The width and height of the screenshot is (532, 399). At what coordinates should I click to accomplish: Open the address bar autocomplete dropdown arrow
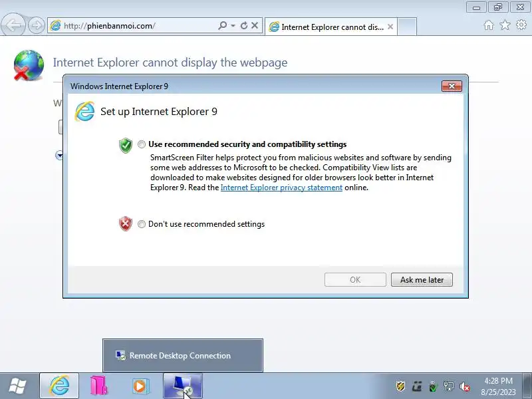[233, 26]
